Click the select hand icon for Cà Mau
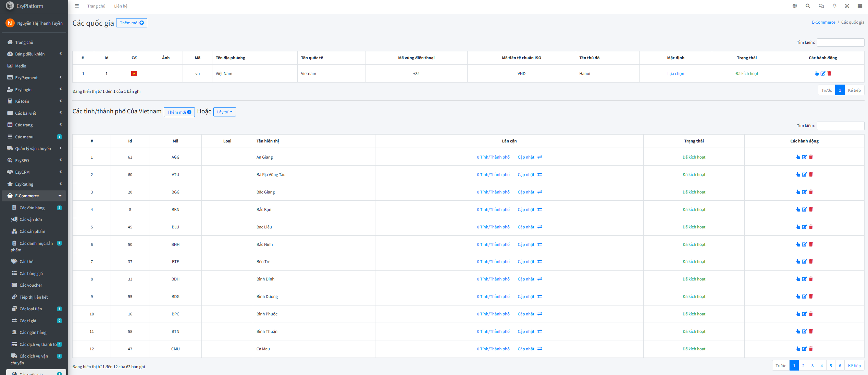 pos(798,349)
